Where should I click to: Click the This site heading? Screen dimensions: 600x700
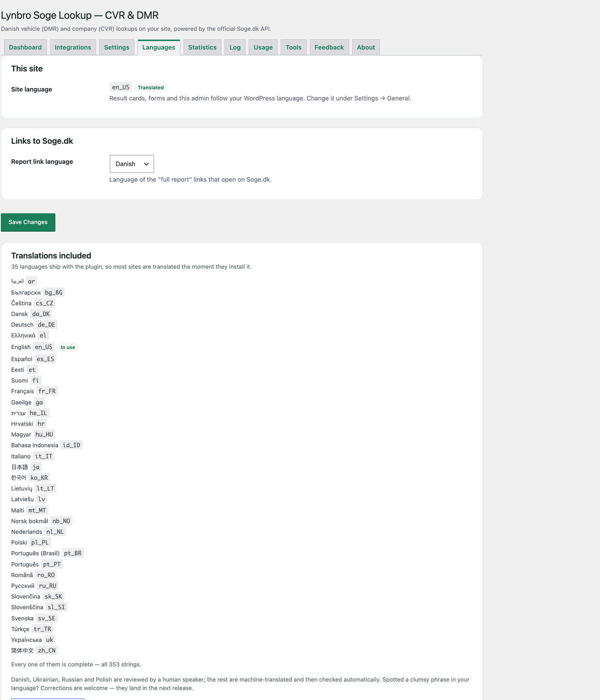pos(27,68)
